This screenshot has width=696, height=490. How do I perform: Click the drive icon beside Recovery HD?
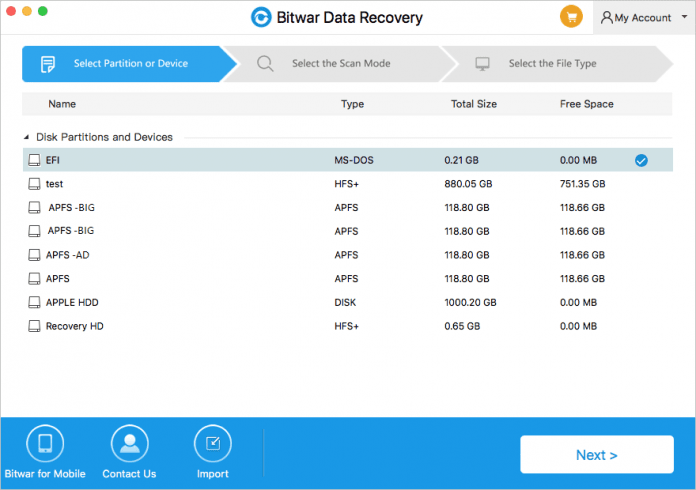(35, 327)
